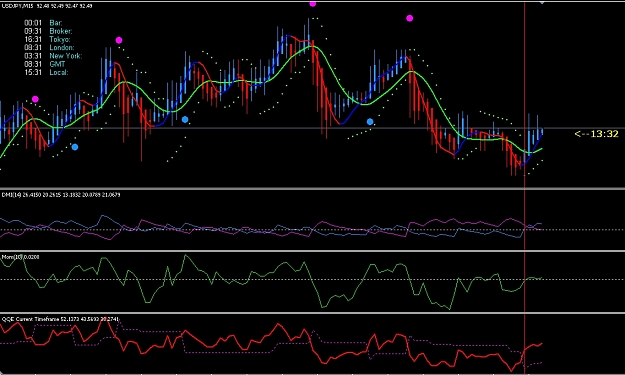Viewport: 625px width, 375px height.
Task: Click the 'Tokyo:' clock label
Action: click(x=60, y=39)
